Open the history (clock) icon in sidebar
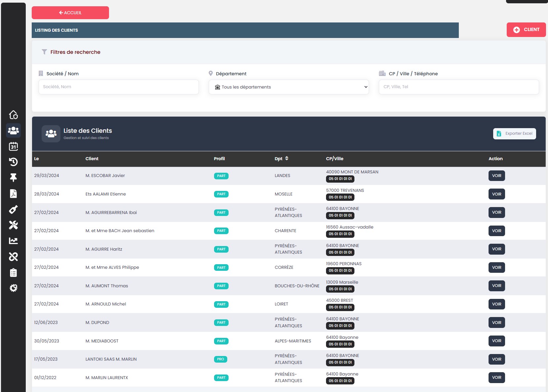This screenshot has width=548, height=392. [13, 162]
